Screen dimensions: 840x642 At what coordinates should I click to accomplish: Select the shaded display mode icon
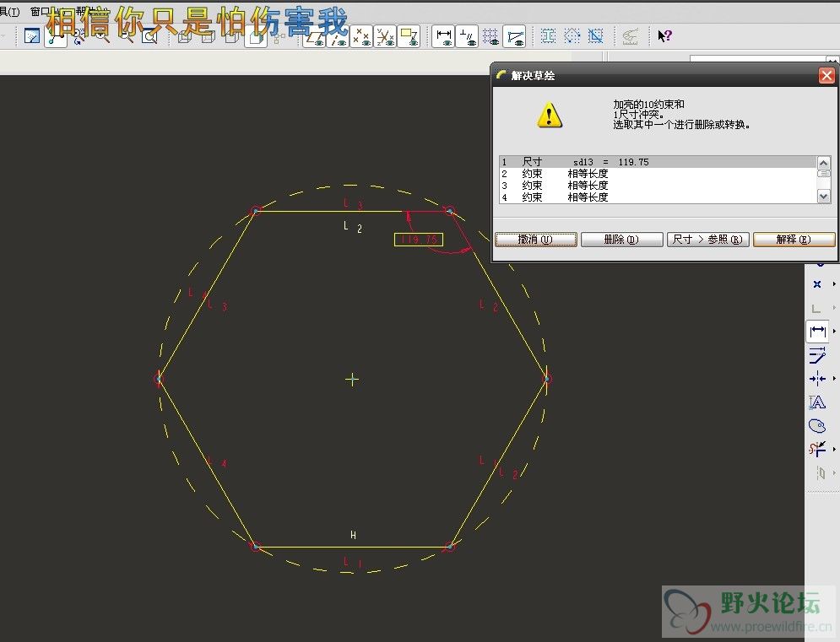pyautogui.click(x=256, y=37)
